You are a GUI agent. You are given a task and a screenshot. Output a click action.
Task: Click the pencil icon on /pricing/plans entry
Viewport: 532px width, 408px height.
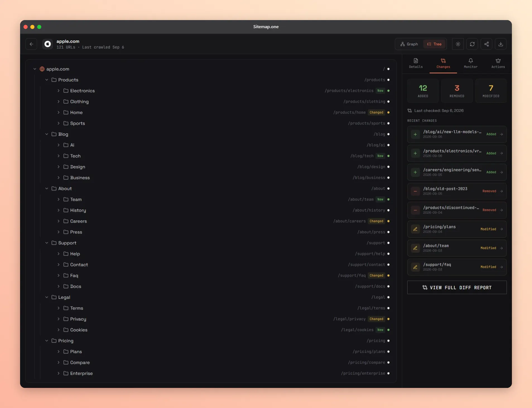415,229
